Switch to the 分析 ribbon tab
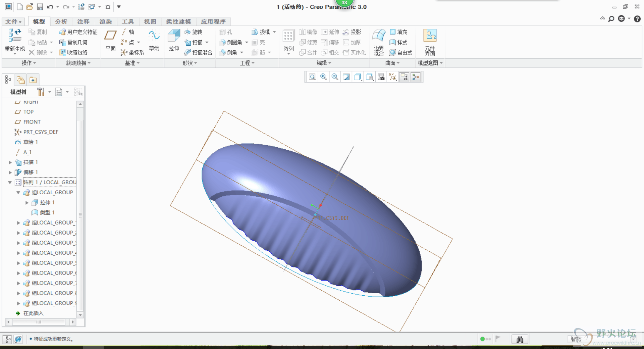Screen dimensions: 644x349 [61, 21]
